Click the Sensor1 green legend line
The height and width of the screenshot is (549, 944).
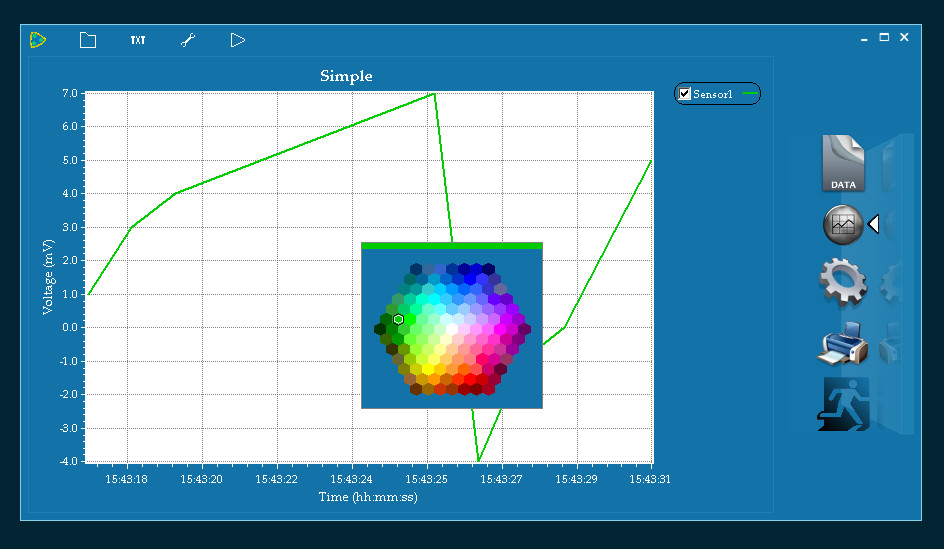point(750,93)
